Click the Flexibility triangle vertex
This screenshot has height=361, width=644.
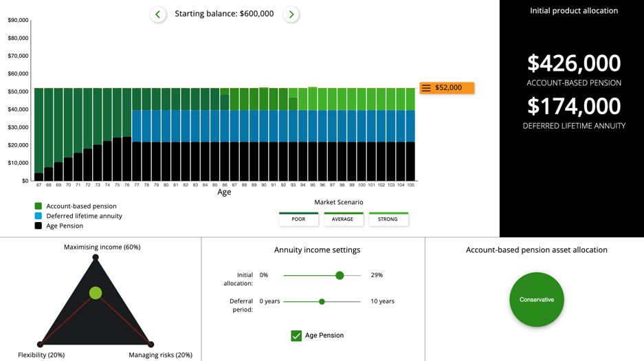41,344
